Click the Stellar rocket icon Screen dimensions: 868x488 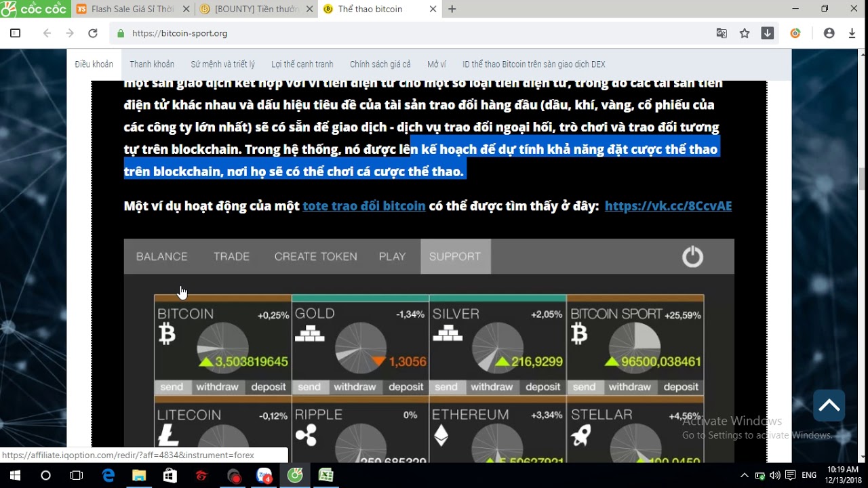[x=580, y=434]
